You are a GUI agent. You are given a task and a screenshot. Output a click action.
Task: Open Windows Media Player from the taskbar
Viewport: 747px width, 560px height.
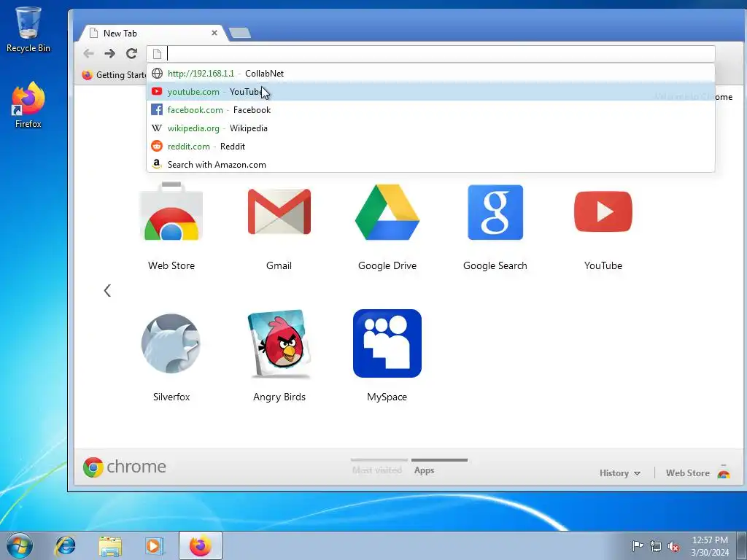155,545
